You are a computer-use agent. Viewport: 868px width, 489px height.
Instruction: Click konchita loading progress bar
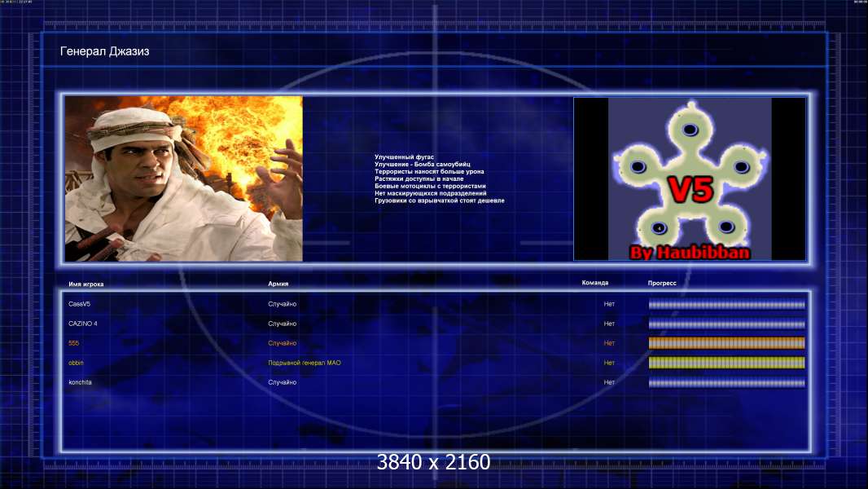pyautogui.click(x=727, y=383)
